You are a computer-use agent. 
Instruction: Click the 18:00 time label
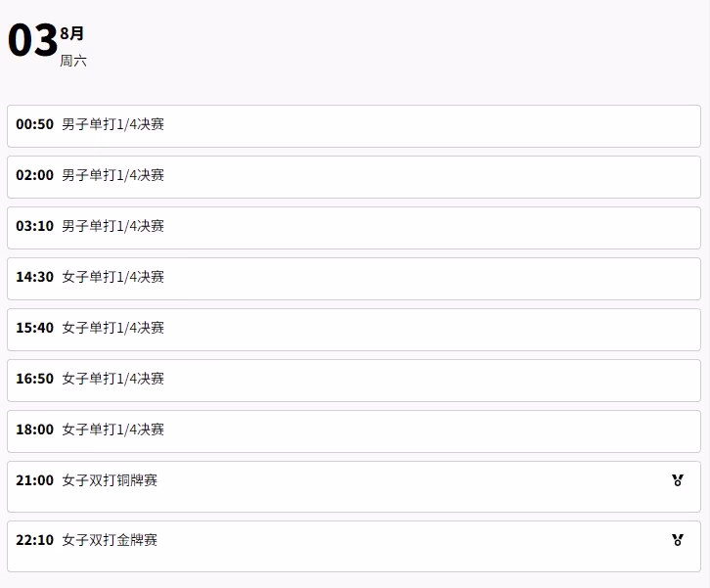tap(35, 430)
